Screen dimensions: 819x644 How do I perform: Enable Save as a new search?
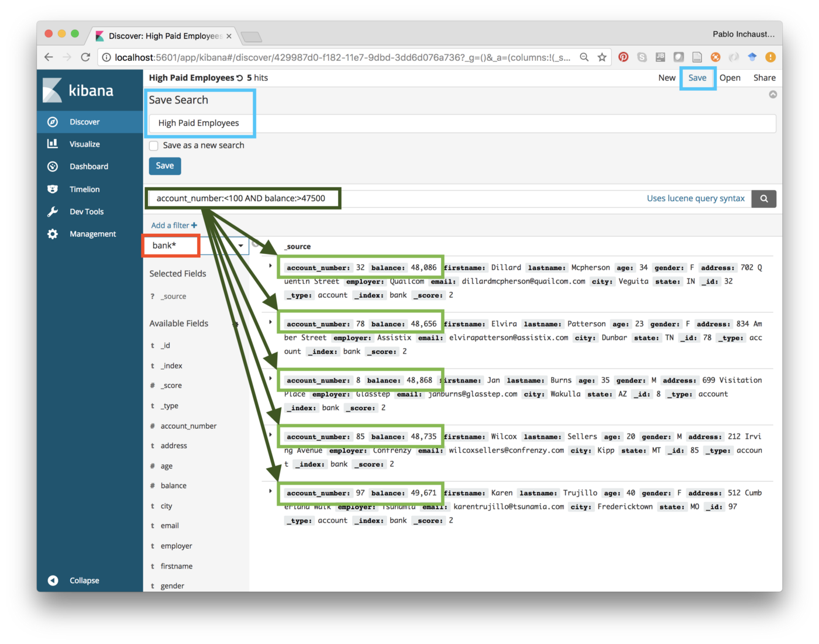(x=154, y=146)
